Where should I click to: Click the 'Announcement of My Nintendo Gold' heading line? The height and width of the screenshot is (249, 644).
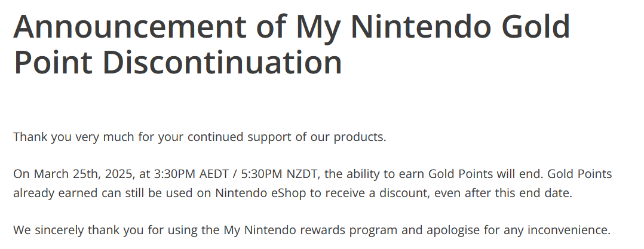coord(292,27)
